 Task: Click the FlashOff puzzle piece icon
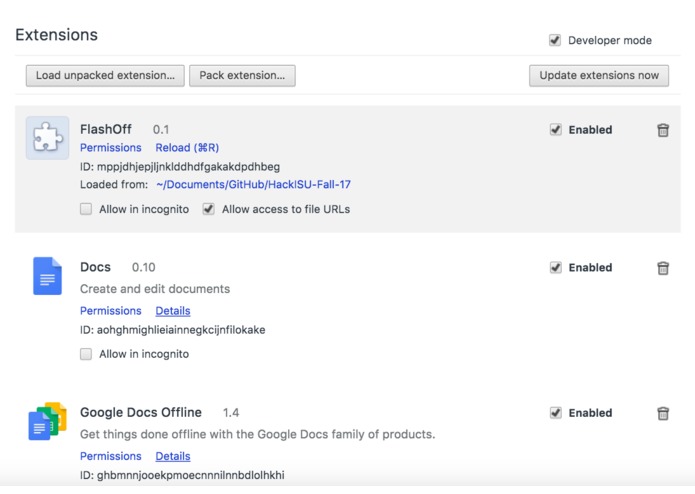point(47,138)
